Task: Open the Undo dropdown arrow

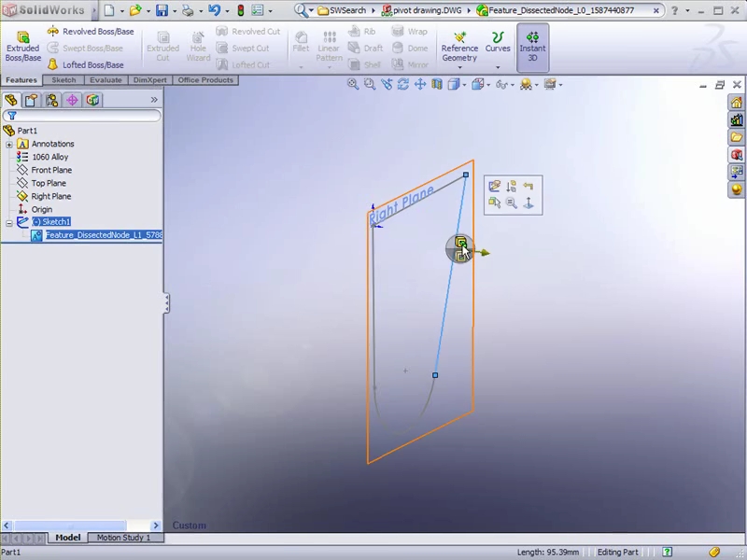Action: [x=227, y=10]
